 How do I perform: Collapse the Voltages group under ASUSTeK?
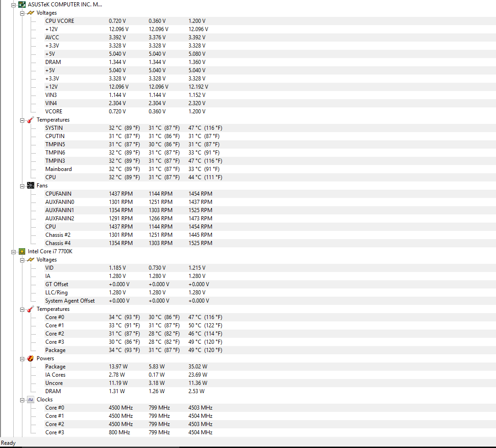(x=22, y=13)
